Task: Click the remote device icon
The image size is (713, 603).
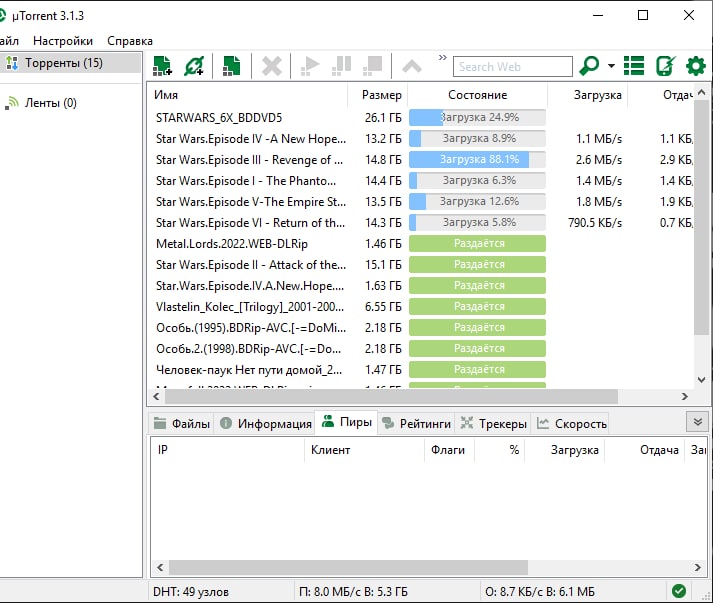Action: click(666, 66)
